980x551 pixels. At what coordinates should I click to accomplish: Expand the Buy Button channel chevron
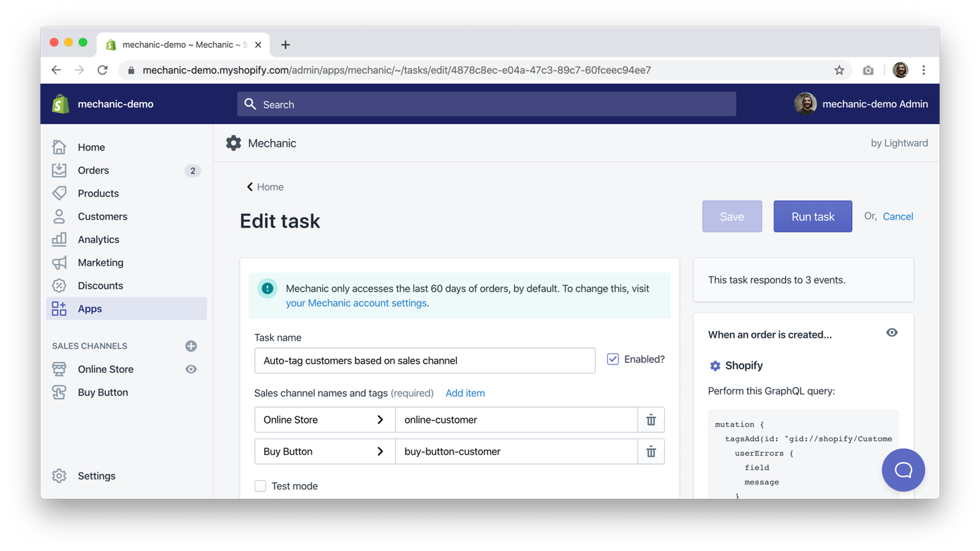pyautogui.click(x=380, y=452)
